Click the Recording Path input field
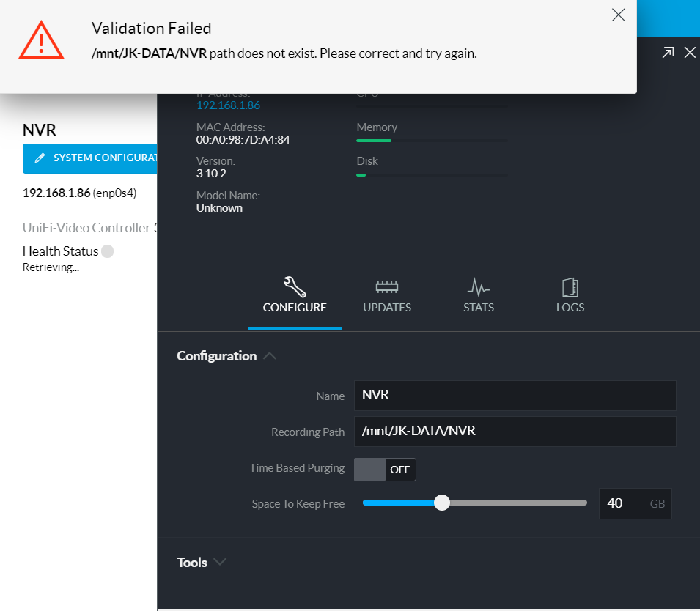The width and height of the screenshot is (700, 611). click(515, 431)
